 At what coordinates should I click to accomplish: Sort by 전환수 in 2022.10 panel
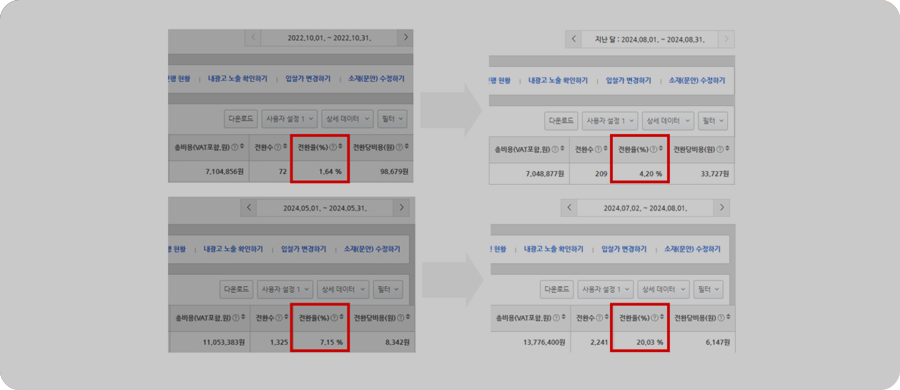coord(285,146)
